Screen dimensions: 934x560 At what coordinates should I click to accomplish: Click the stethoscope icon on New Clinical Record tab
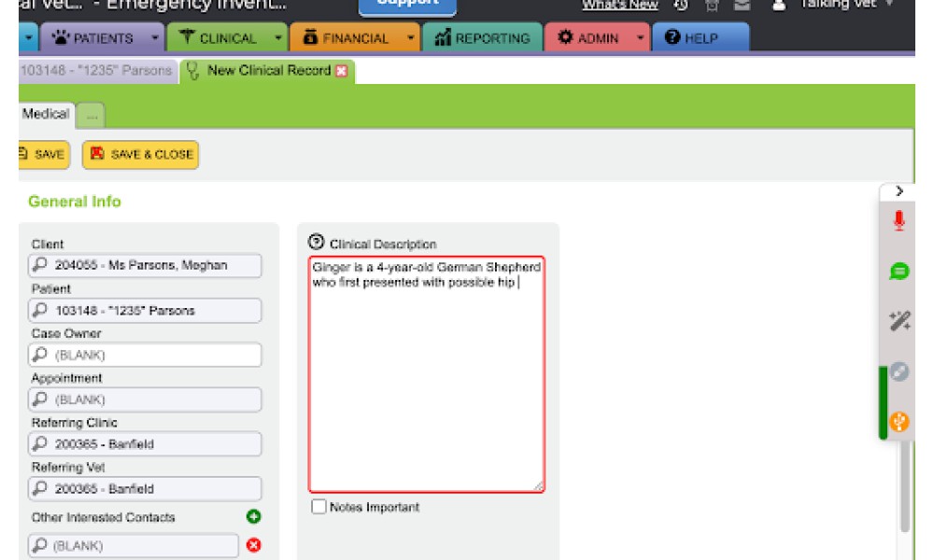click(192, 71)
